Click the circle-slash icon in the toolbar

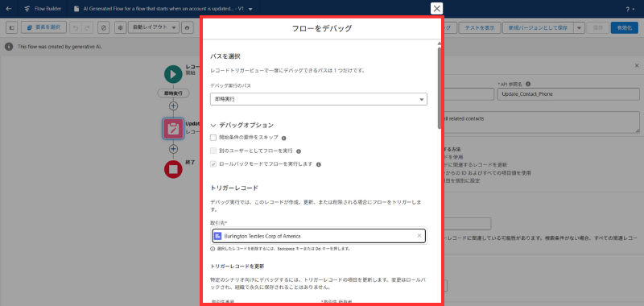pos(104,27)
